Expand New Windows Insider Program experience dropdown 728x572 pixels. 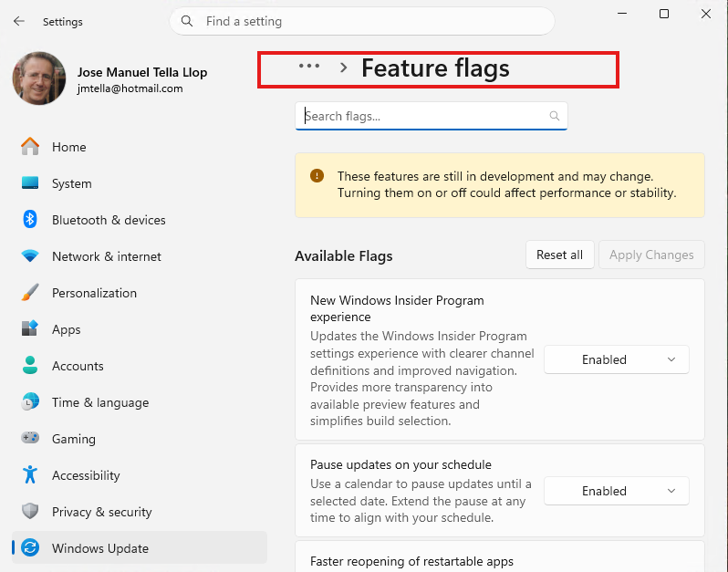click(616, 359)
